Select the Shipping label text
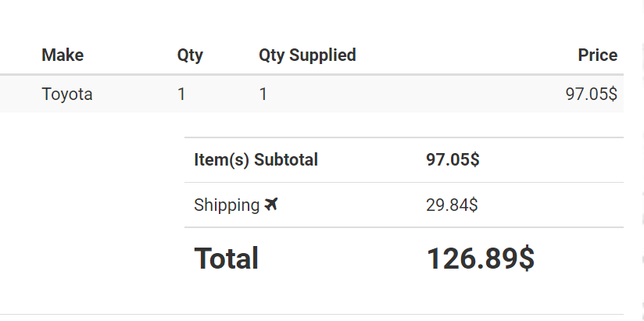Image resolution: width=644 pixels, height=321 pixels. tap(227, 205)
